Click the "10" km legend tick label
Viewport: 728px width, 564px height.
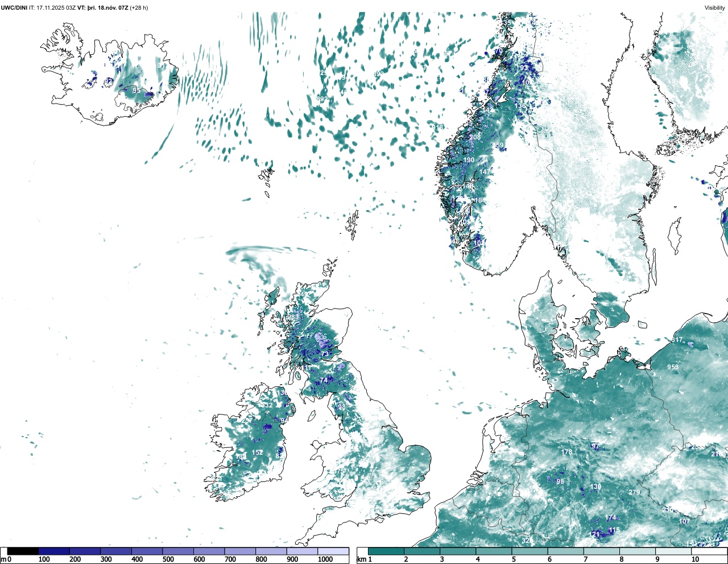tap(695, 559)
